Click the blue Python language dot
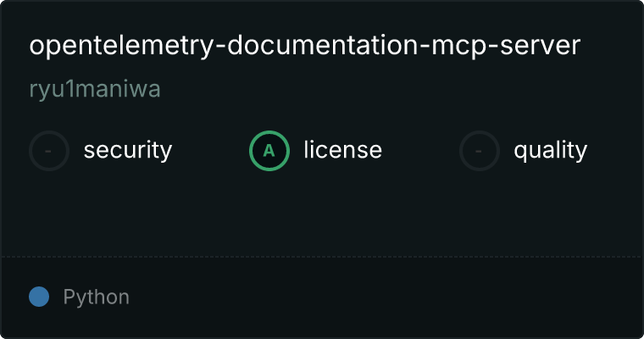 [x=39, y=297]
